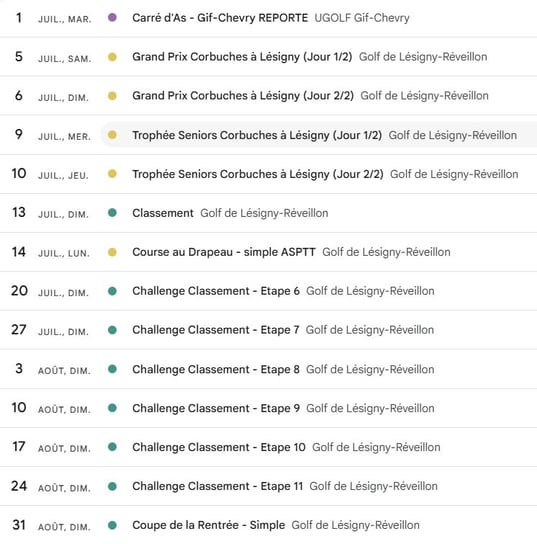Click green dot beside Etape 11 event
Screen dimensions: 537x544
tap(112, 486)
